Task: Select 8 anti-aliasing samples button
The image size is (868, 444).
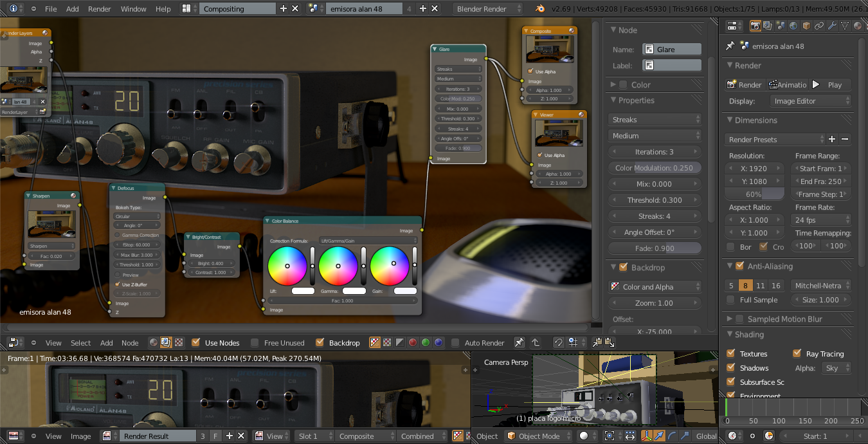Action: pyautogui.click(x=745, y=285)
